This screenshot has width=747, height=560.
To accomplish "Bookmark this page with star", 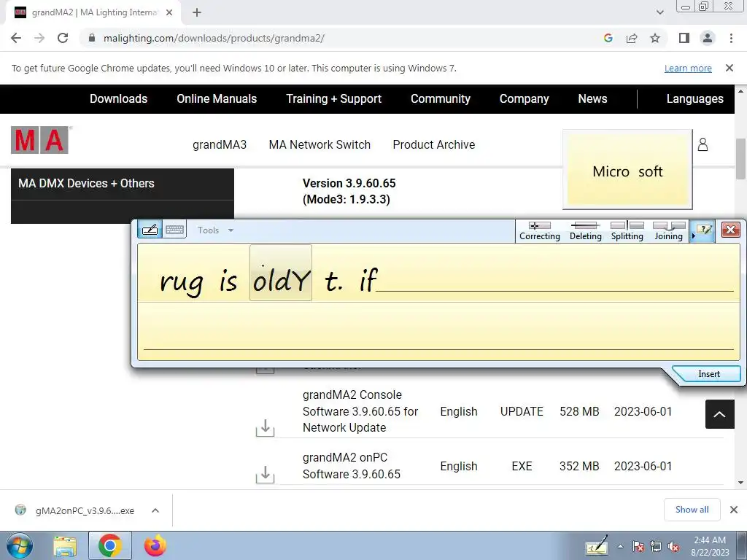I will point(655,38).
